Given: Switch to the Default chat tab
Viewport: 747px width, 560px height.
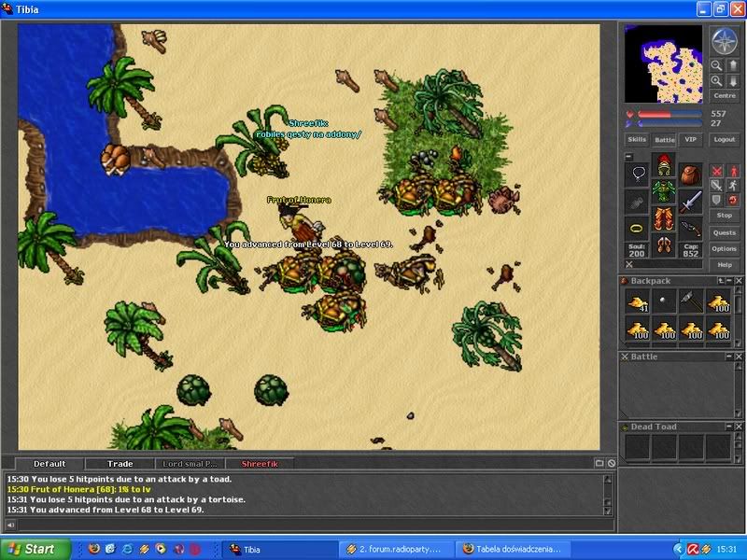Looking at the screenshot, I should pos(49,464).
